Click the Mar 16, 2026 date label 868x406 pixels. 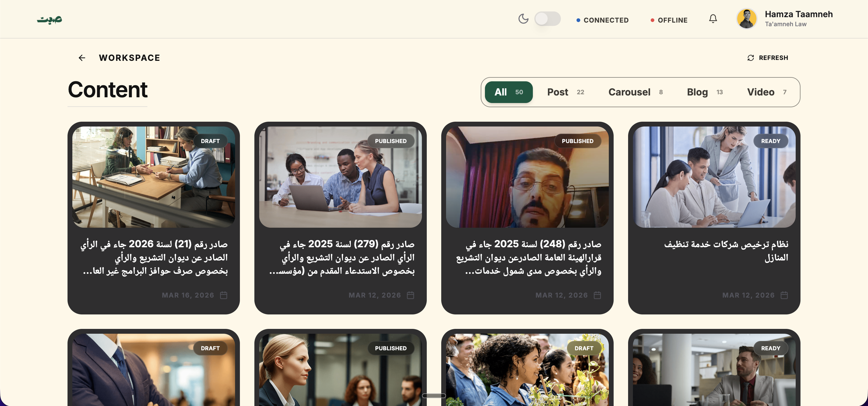click(188, 295)
